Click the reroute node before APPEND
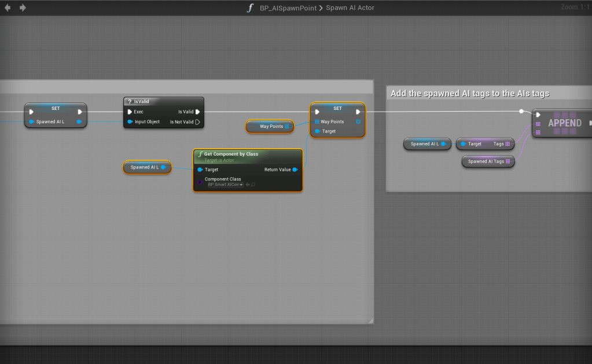Screen dimensions: 592x364 coord(521,111)
